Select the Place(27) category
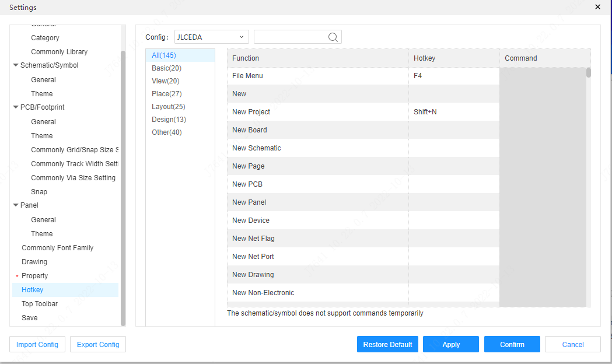Screen dimensions: 612x364 (166, 94)
